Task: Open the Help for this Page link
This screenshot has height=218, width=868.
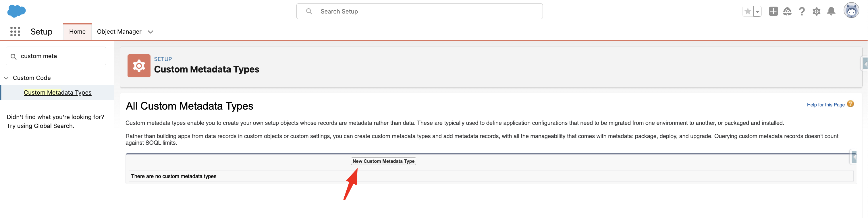Action: 825,105
